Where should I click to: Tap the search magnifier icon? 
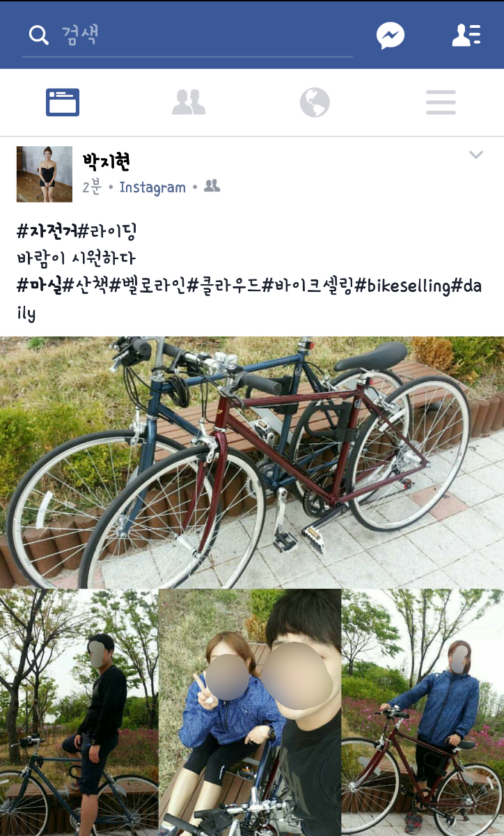pos(38,36)
